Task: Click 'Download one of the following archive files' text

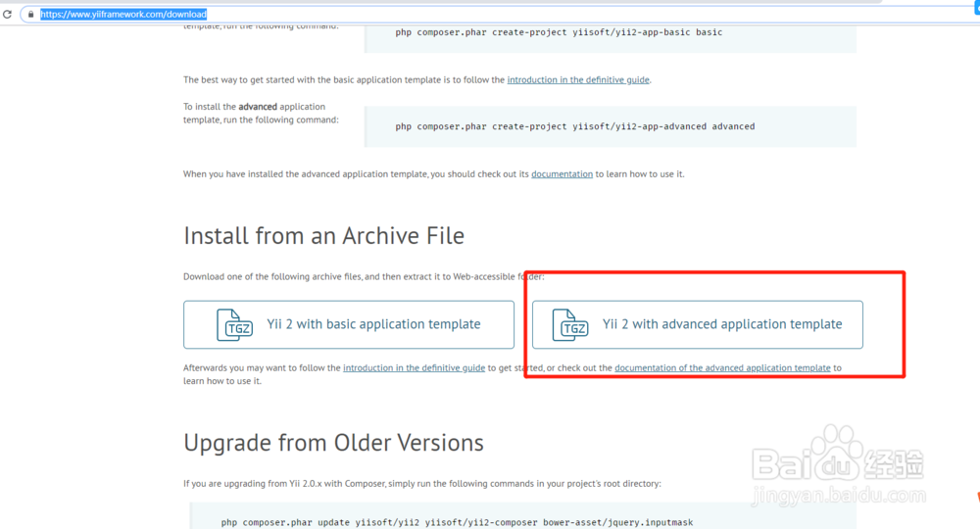Action: pyautogui.click(x=364, y=276)
